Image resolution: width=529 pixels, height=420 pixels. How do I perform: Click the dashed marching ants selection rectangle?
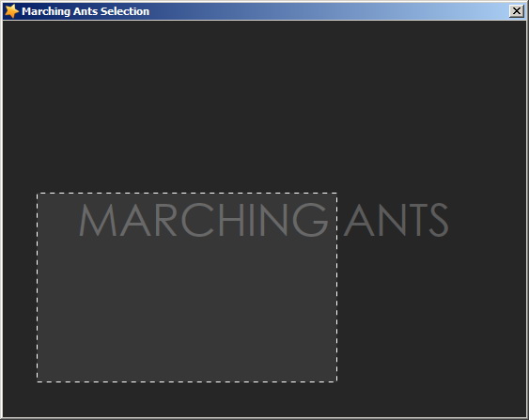tap(187, 288)
